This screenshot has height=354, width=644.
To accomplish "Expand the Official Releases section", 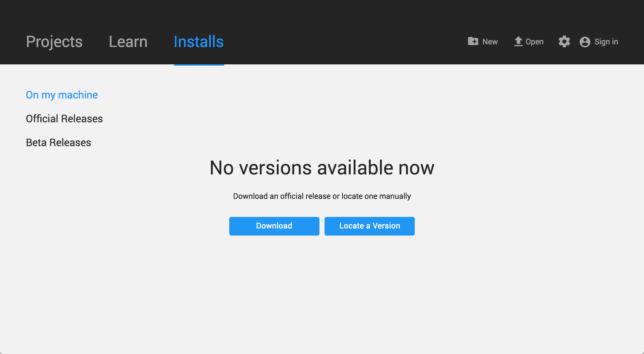I will 64,118.
